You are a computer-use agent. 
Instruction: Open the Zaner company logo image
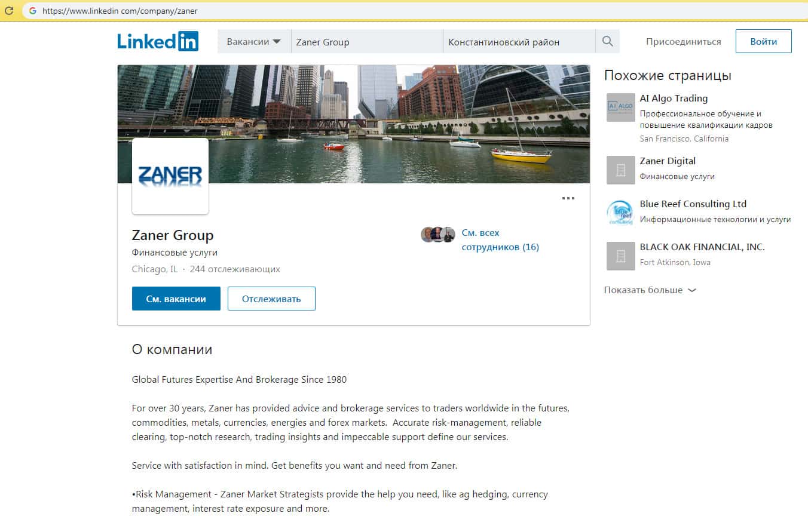coord(170,176)
